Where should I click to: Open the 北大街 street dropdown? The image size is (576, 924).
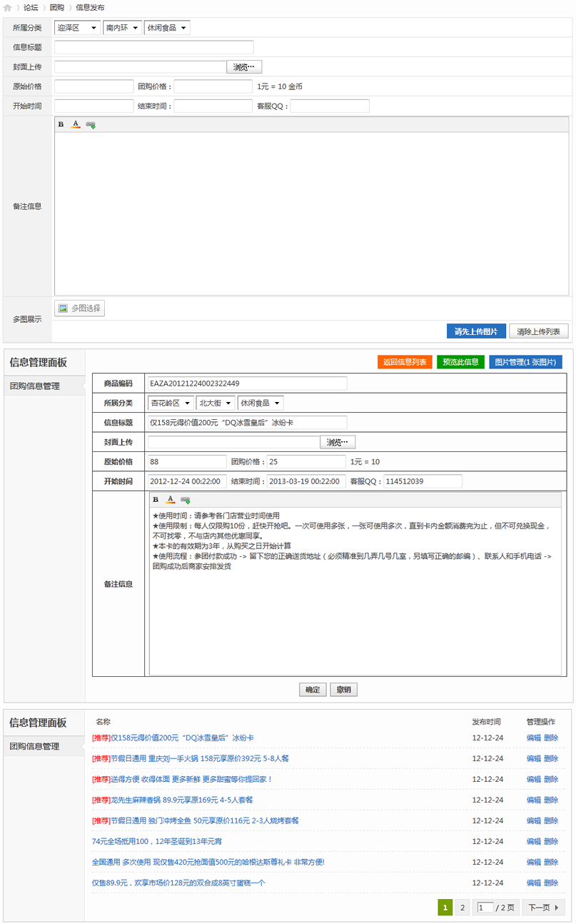pyautogui.click(x=215, y=402)
